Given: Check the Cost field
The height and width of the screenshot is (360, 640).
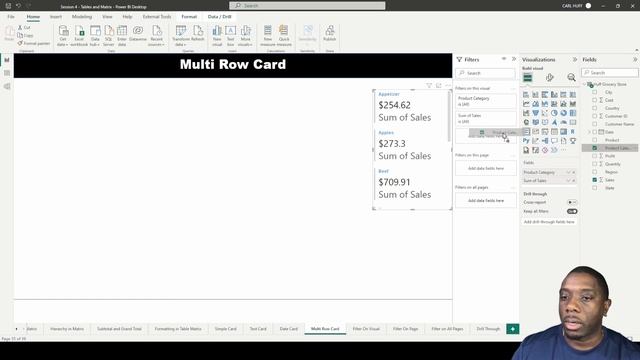Looking at the screenshot, I should pos(595,100).
